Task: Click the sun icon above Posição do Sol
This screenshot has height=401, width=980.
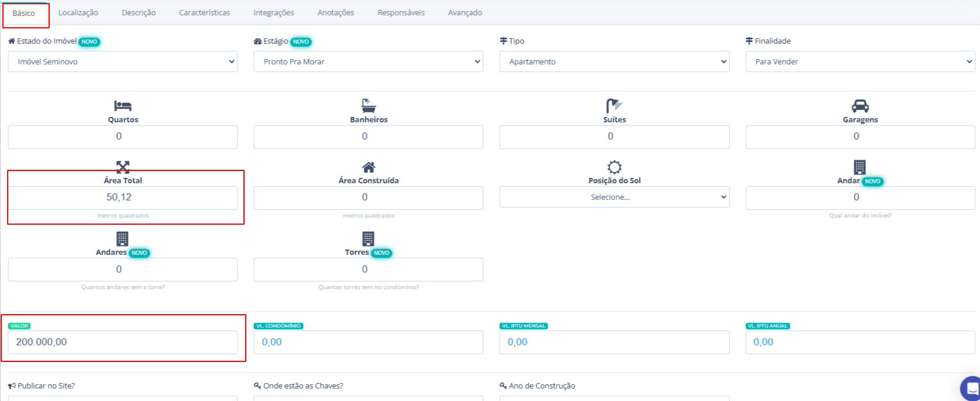Action: 614,167
